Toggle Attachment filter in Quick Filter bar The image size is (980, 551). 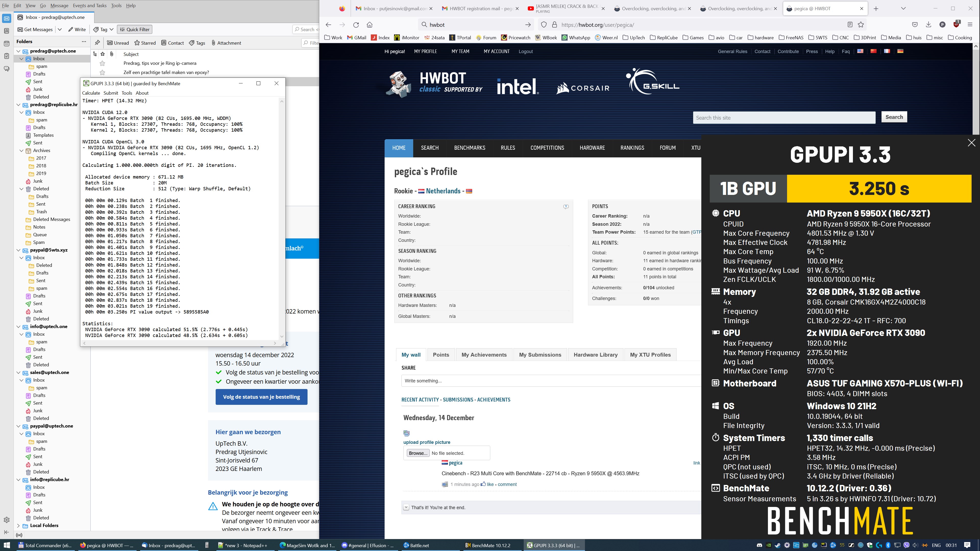click(226, 43)
